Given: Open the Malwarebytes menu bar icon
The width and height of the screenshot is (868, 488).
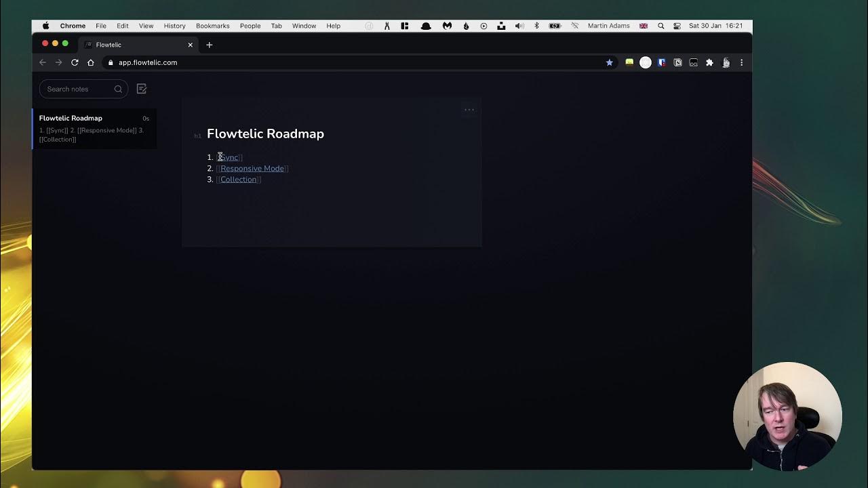Looking at the screenshot, I should [x=447, y=26].
